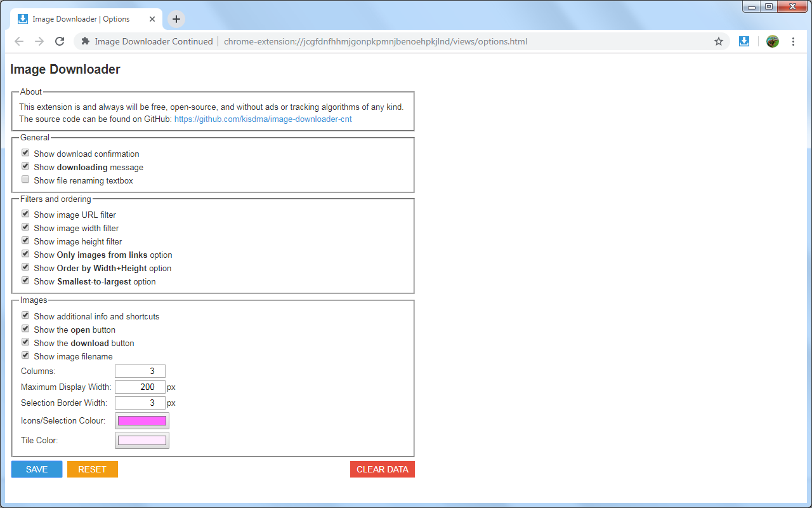Reload the options page
812x508 pixels.
pyautogui.click(x=60, y=41)
